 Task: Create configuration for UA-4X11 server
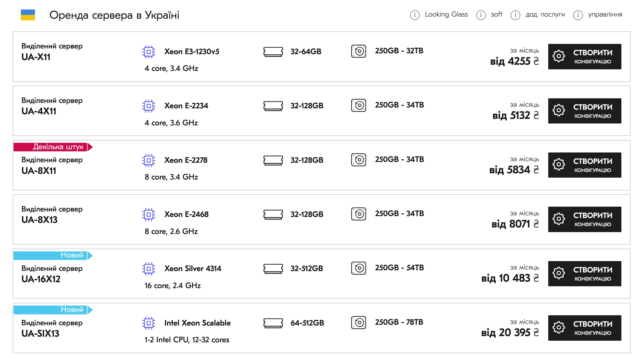click(585, 111)
